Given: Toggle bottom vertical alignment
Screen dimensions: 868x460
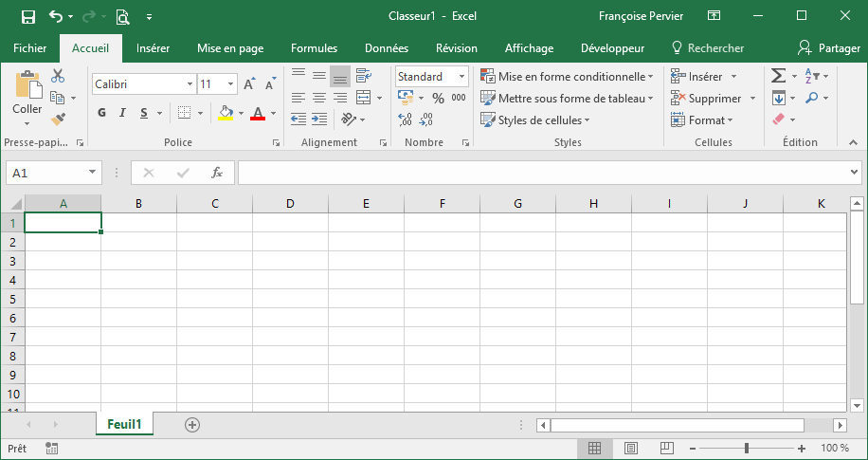Looking at the screenshot, I should 340,77.
